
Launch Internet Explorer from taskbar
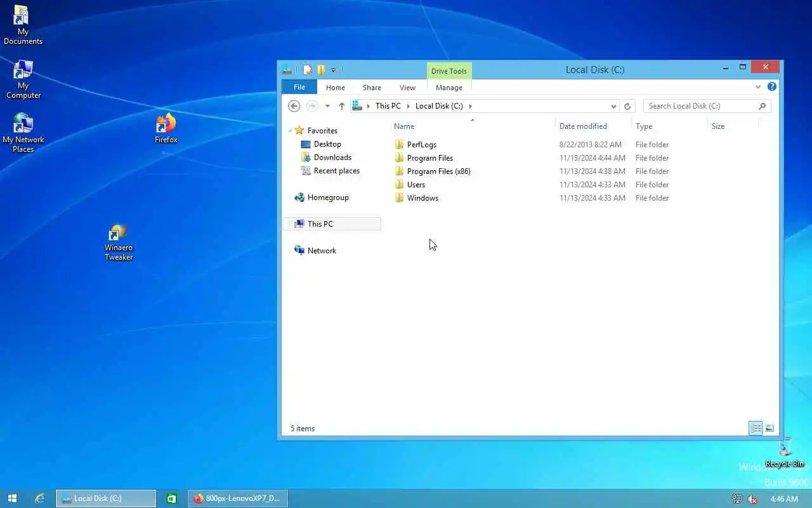click(39, 498)
